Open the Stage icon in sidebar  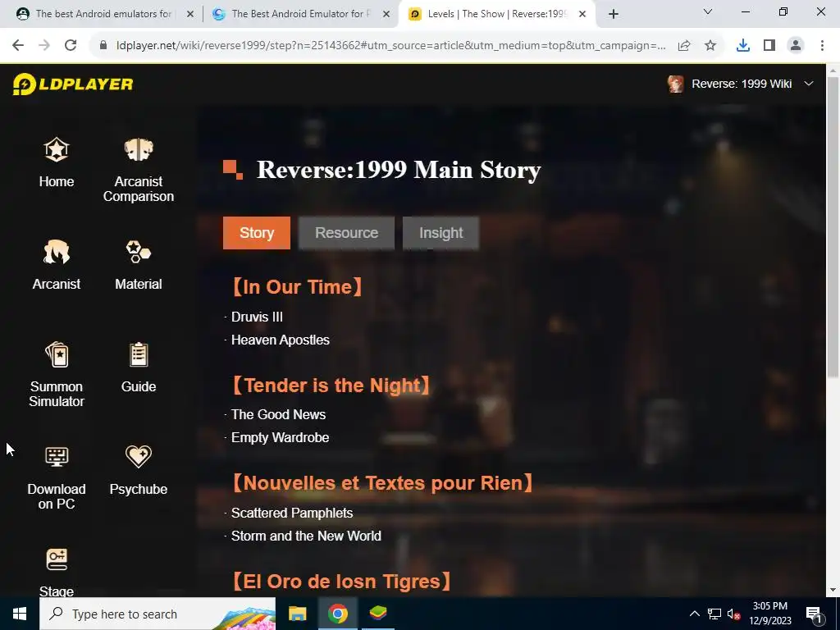point(57,559)
